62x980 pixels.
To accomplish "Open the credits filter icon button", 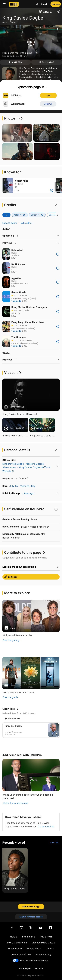I will (x=6, y=215).
